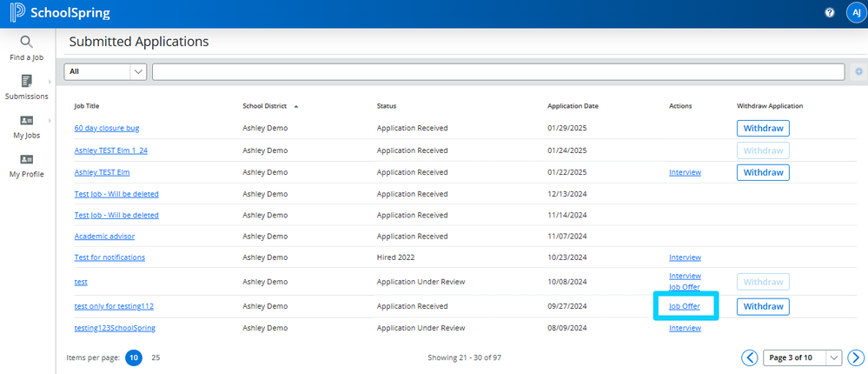Open Job Offer for test only for testing112

[x=684, y=306]
